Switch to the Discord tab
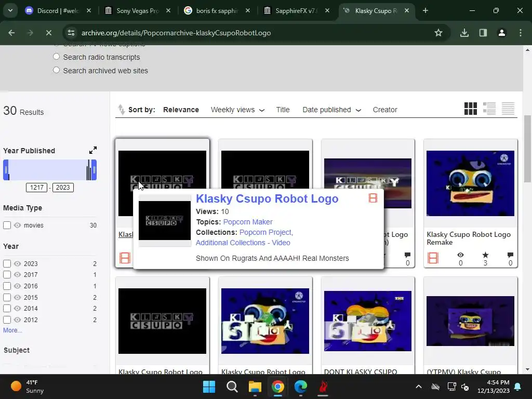This screenshot has width=532, height=399. coord(58,10)
